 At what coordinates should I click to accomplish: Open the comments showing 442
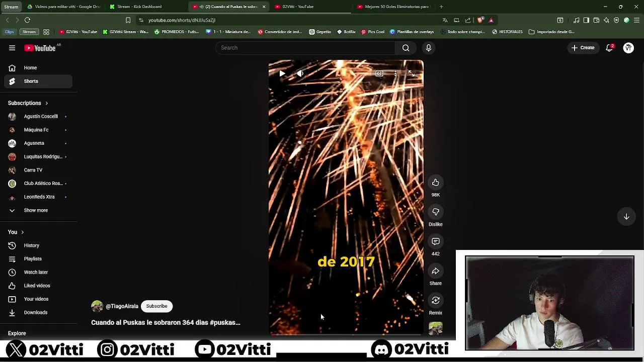(436, 242)
